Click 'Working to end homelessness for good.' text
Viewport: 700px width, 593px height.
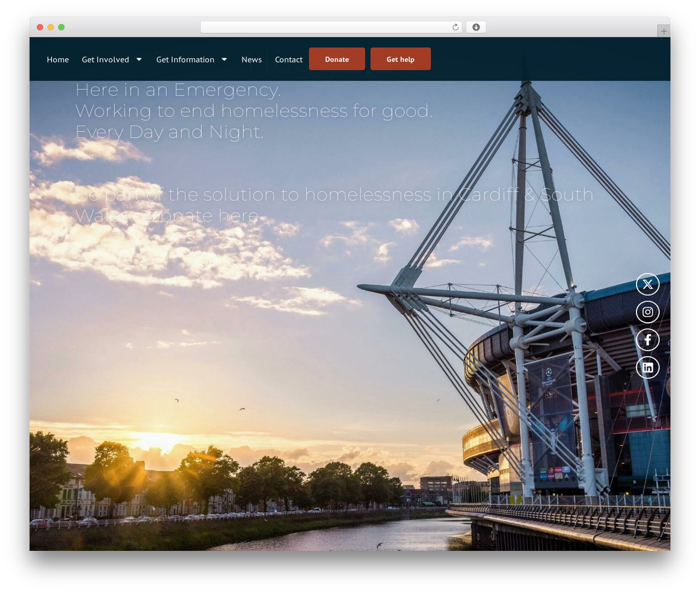pyautogui.click(x=254, y=111)
